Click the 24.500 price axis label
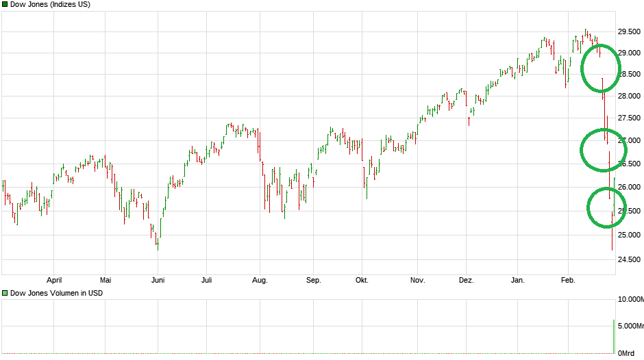 (x=630, y=259)
